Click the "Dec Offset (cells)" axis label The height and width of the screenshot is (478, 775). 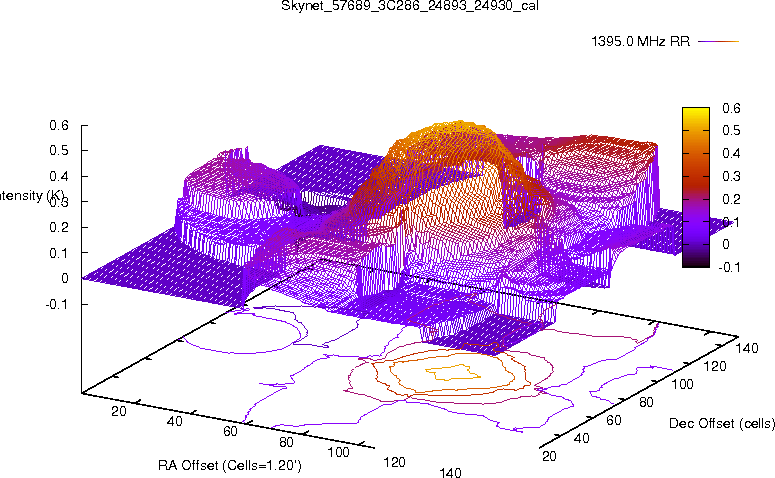pyautogui.click(x=722, y=423)
